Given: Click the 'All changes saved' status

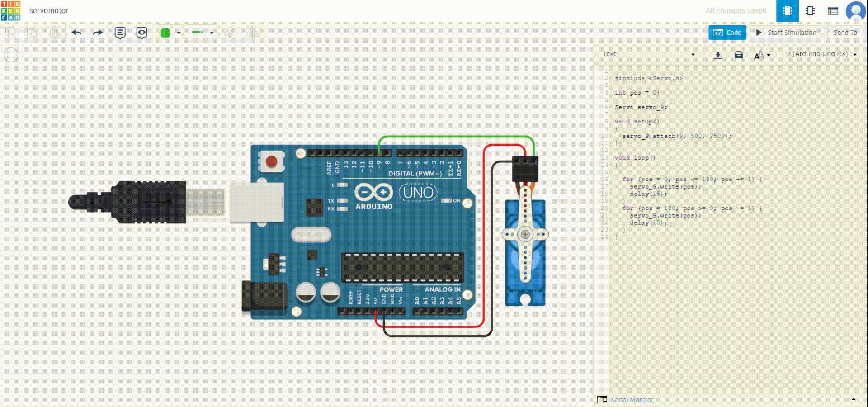Looking at the screenshot, I should click(x=736, y=11).
